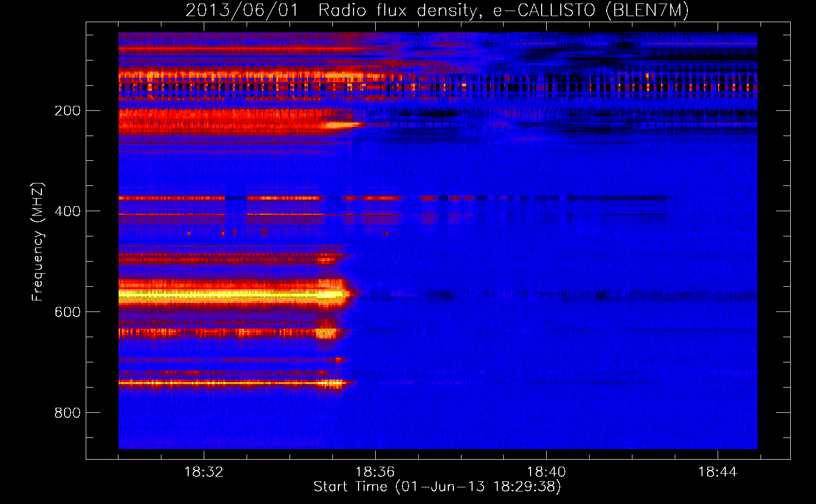The width and height of the screenshot is (816, 504).
Task: Click the 800 frequency tick label
Action: tap(68, 413)
